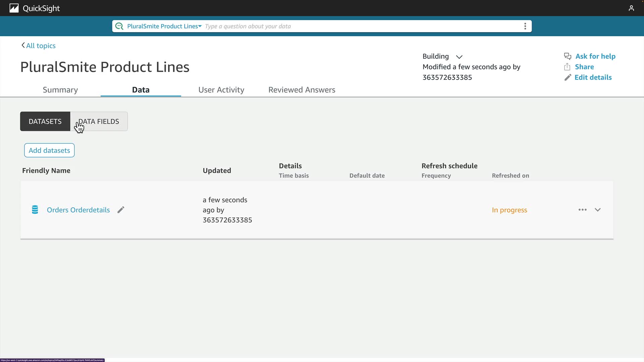Click the Orders Orderdetails database icon
This screenshot has width=644, height=362.
(x=35, y=210)
